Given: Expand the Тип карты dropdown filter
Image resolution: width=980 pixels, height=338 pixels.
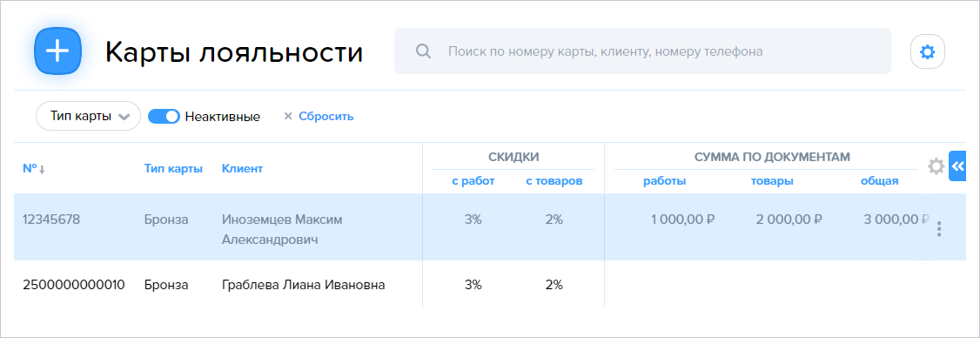Looking at the screenshot, I should pos(88,116).
